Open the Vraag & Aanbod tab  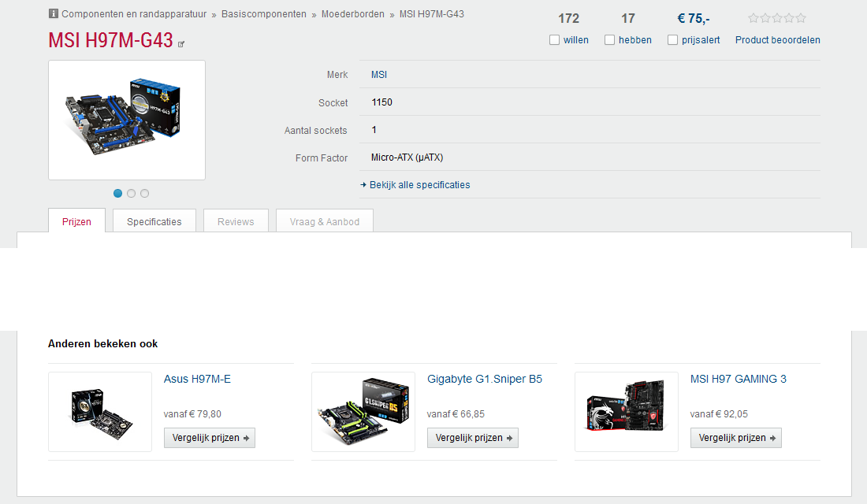325,220
